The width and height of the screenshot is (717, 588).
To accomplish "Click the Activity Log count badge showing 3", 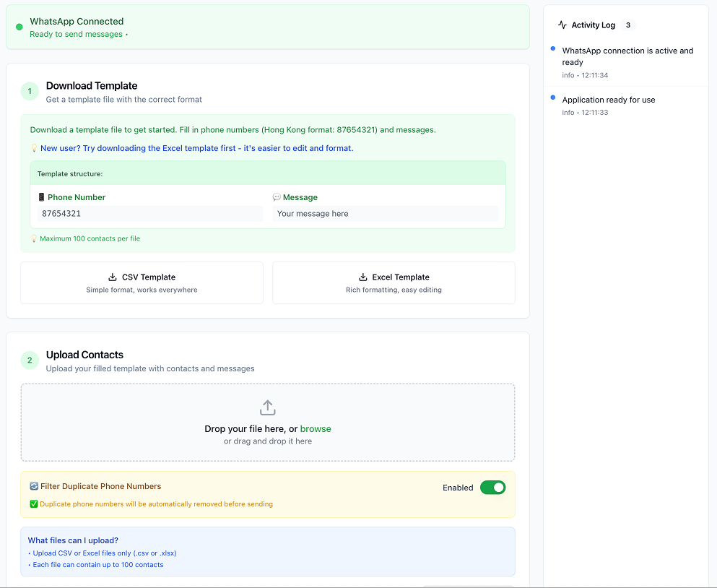I will (628, 25).
